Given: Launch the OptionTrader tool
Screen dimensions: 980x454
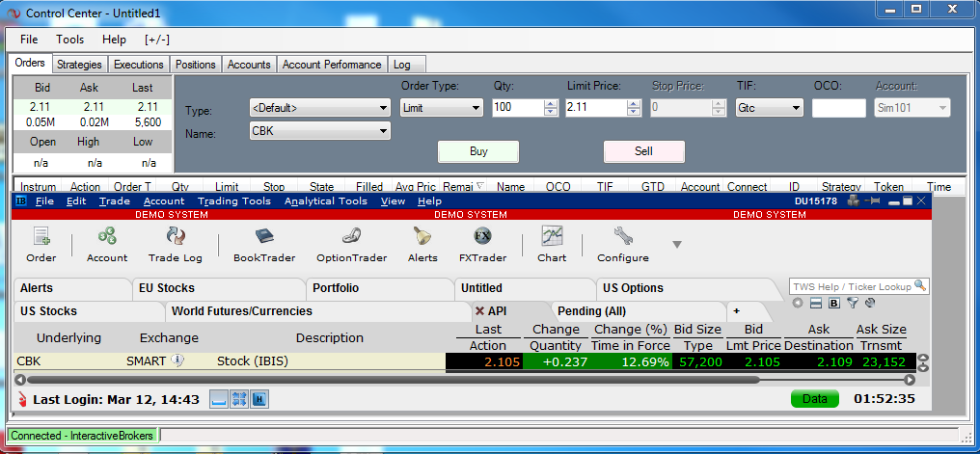Looking at the screenshot, I should (x=352, y=245).
